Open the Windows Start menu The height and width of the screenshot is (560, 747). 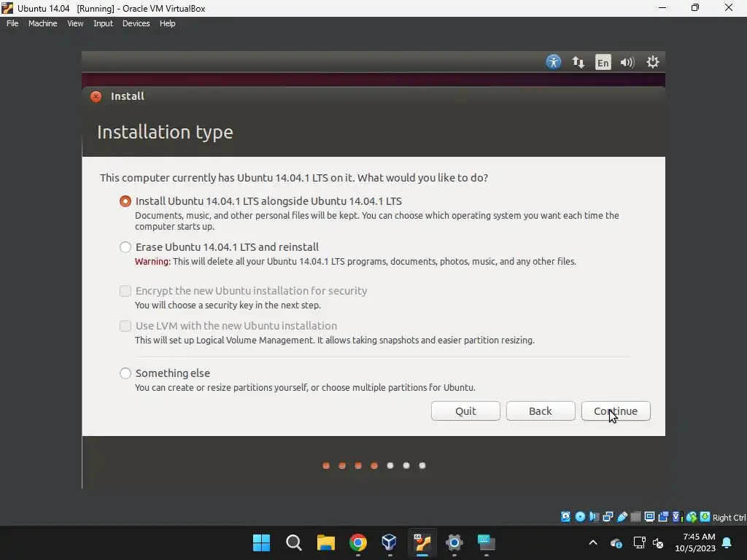[262, 542]
